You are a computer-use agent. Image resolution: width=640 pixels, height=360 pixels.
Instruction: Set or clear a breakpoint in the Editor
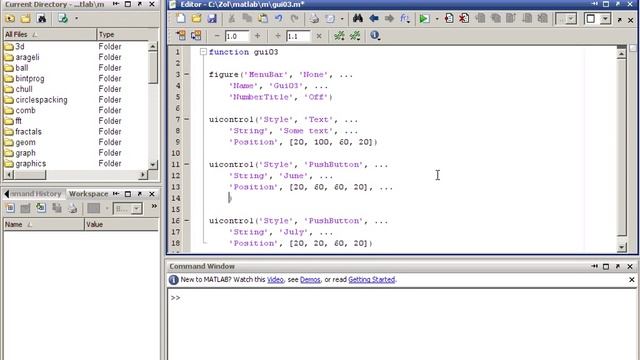(x=449, y=18)
